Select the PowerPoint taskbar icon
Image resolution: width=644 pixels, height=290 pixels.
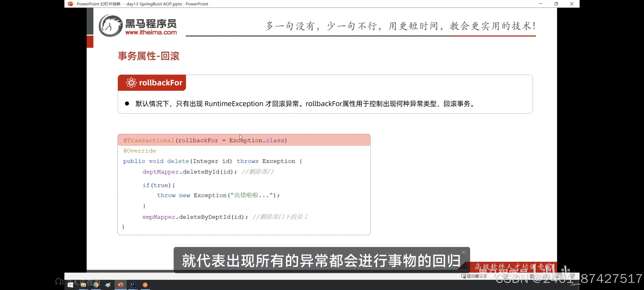(121, 285)
